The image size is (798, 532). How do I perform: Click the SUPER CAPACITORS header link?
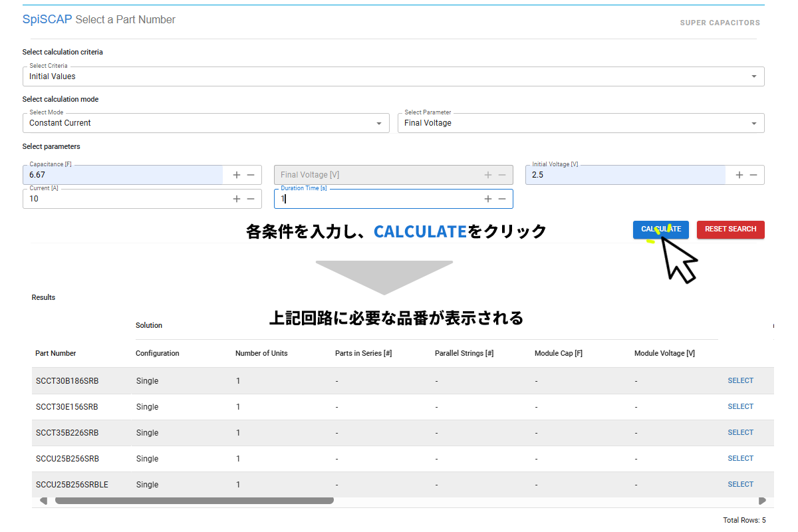[x=720, y=23]
